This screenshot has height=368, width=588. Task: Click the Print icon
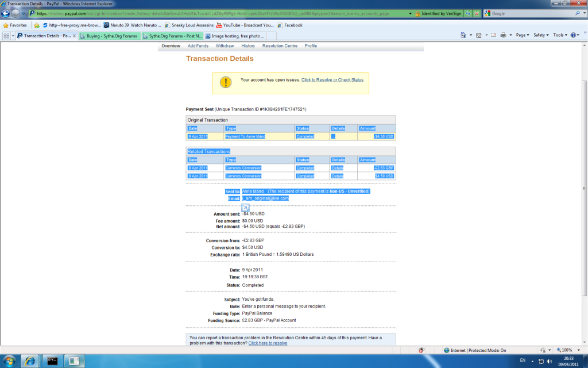(503, 35)
